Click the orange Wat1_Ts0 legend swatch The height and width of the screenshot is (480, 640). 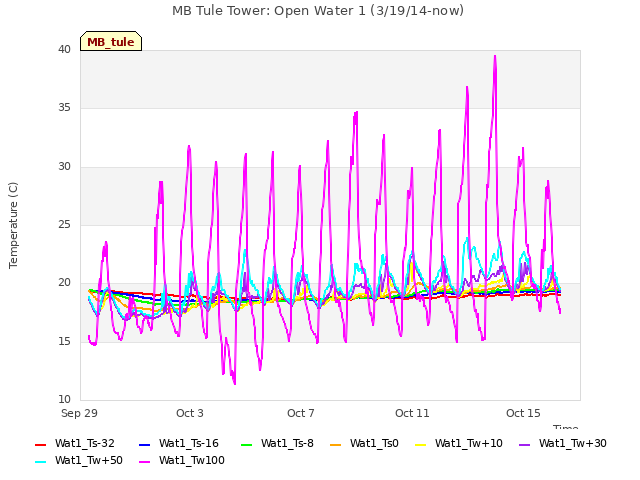click(x=336, y=444)
